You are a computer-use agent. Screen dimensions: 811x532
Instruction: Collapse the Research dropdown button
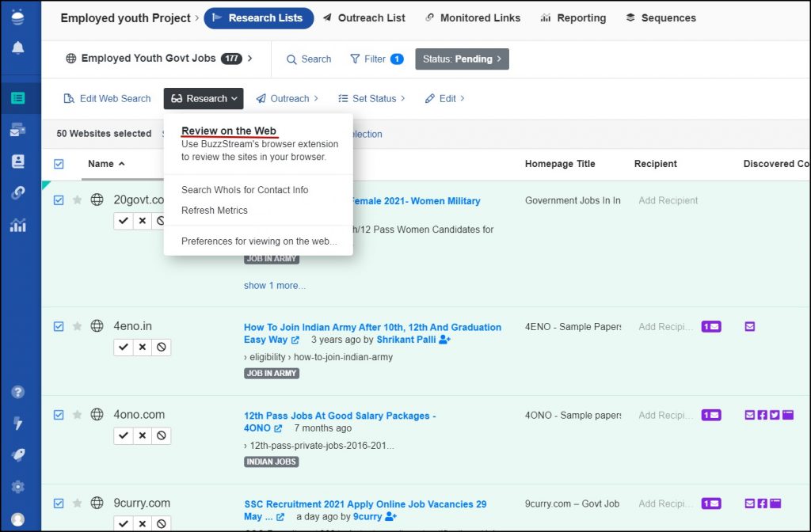(x=204, y=98)
